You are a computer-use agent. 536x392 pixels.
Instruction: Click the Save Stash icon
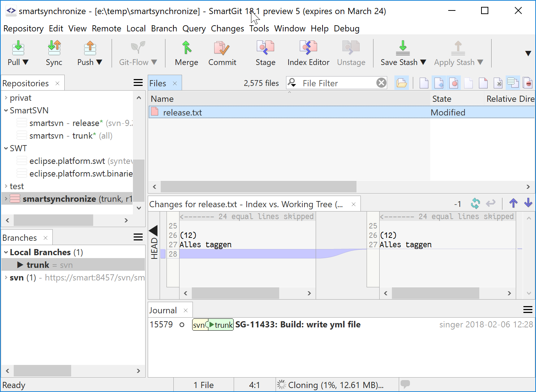[x=403, y=48]
